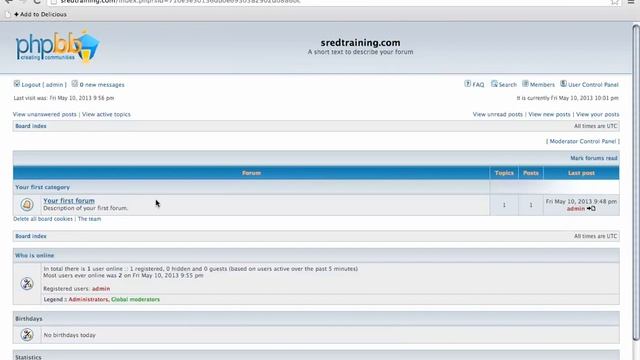Open The team link
The width and height of the screenshot is (640, 360).
point(89,219)
